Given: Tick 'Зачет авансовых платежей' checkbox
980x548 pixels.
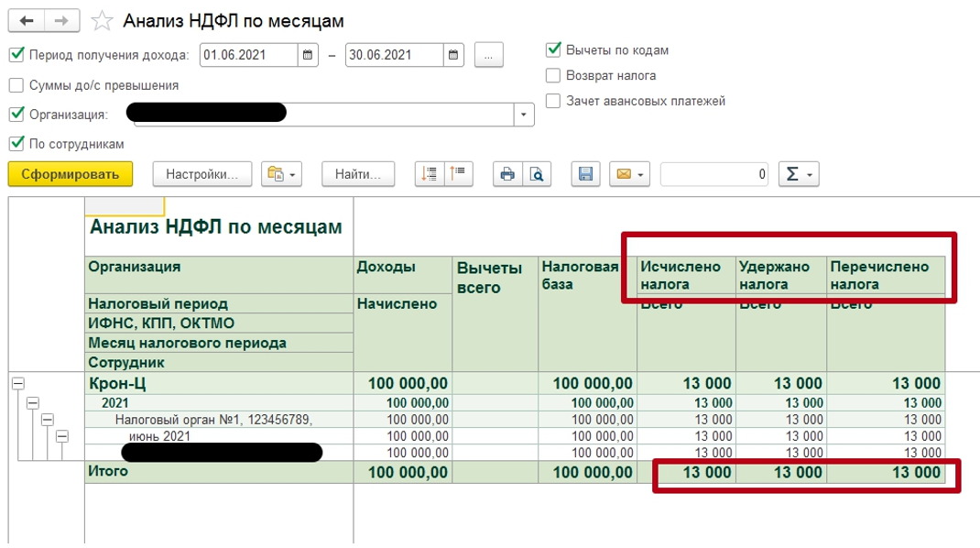Looking at the screenshot, I should coord(553,102).
